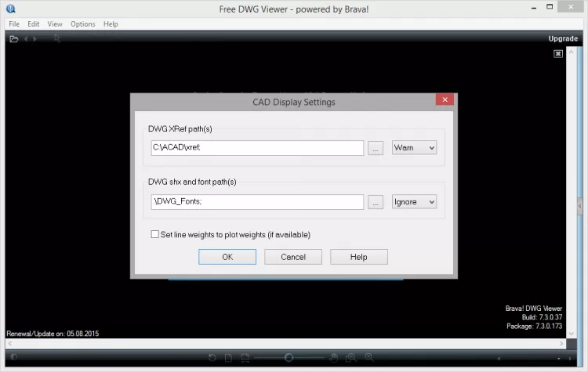The height and width of the screenshot is (372, 588).
Task: Click the Brava! DWG Viewer label
Action: coord(534,309)
